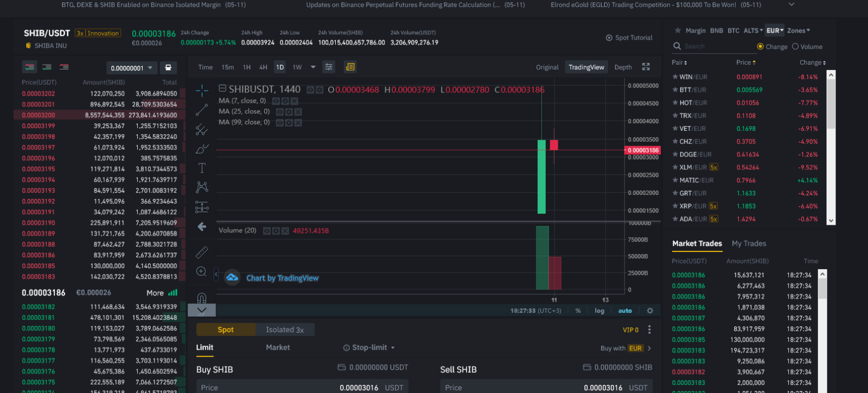The height and width of the screenshot is (393, 868).
Task: Open chart technical indicator settings icon
Action: point(329,67)
